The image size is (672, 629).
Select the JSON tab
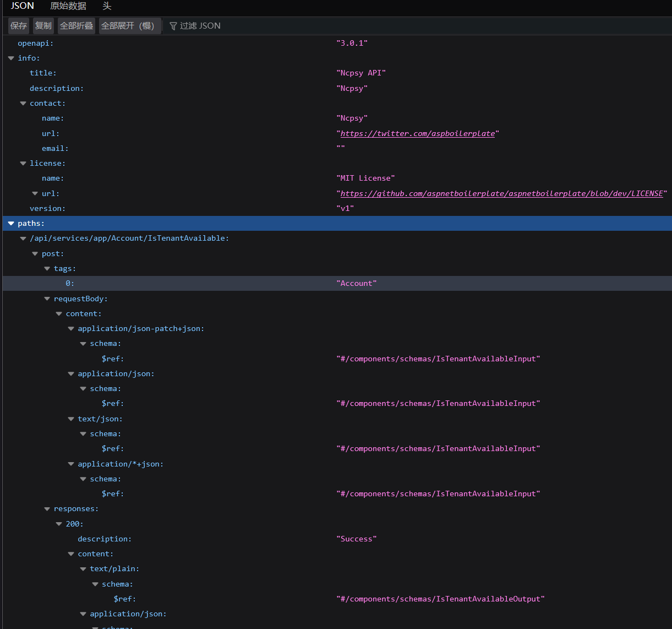point(23,6)
